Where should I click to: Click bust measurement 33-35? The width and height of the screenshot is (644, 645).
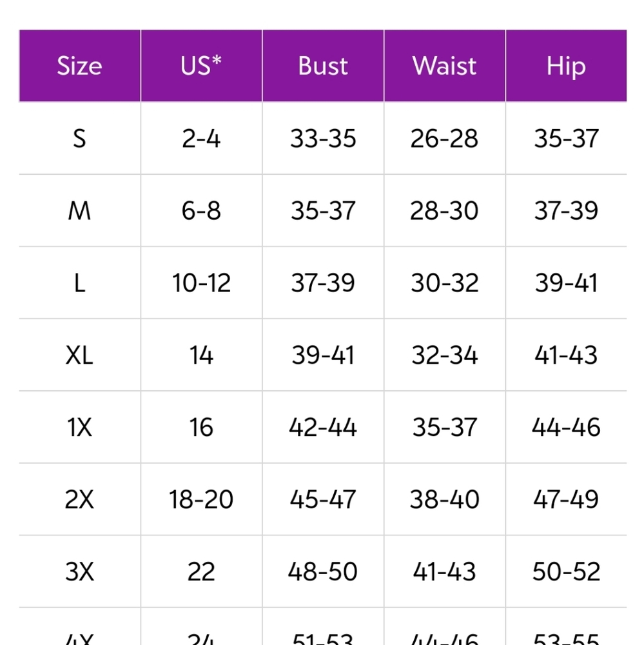click(323, 138)
